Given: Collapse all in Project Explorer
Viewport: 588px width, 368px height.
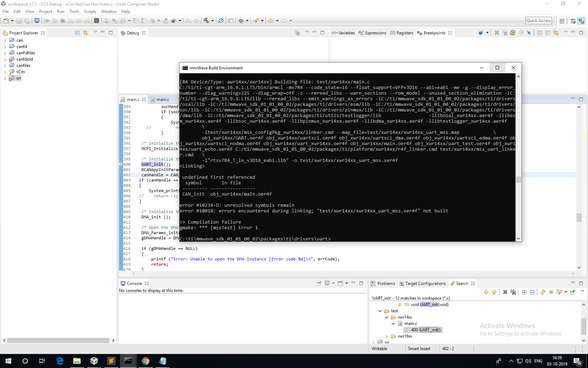Looking at the screenshot, I should coord(78,33).
